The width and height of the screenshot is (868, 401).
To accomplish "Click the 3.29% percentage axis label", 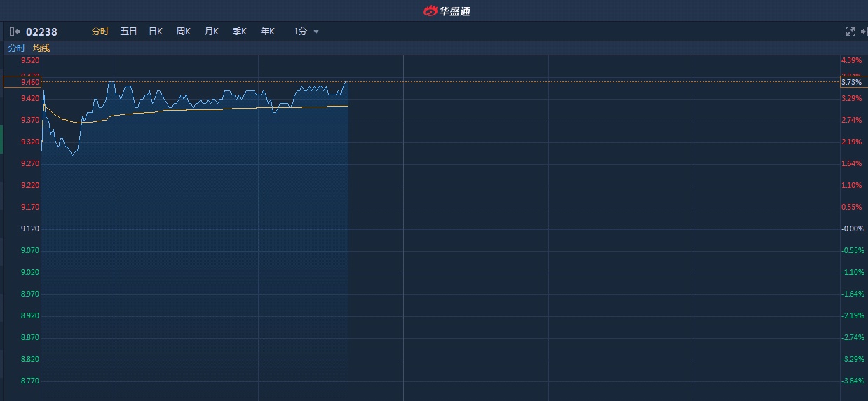I will [x=851, y=99].
